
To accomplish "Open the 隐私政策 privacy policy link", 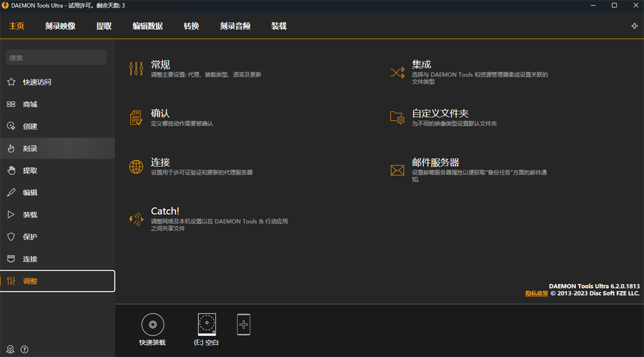I will (537, 294).
